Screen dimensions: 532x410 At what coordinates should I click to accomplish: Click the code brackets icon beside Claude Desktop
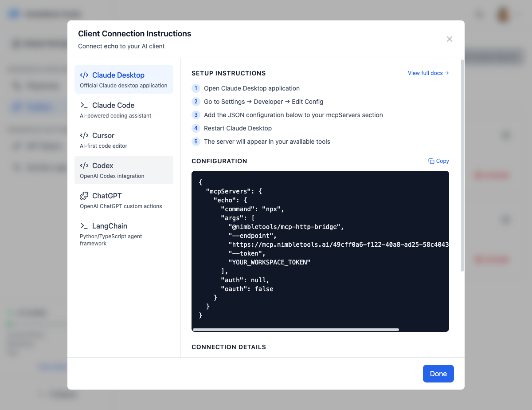pyautogui.click(x=84, y=75)
